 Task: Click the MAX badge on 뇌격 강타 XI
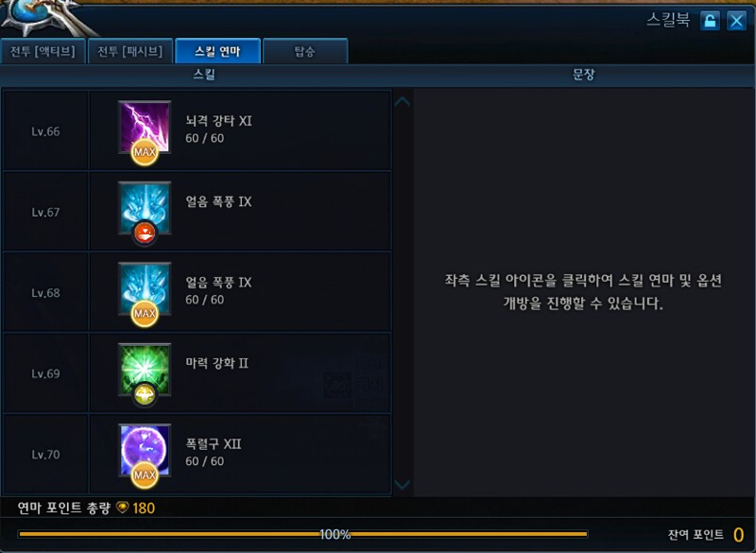click(x=145, y=152)
